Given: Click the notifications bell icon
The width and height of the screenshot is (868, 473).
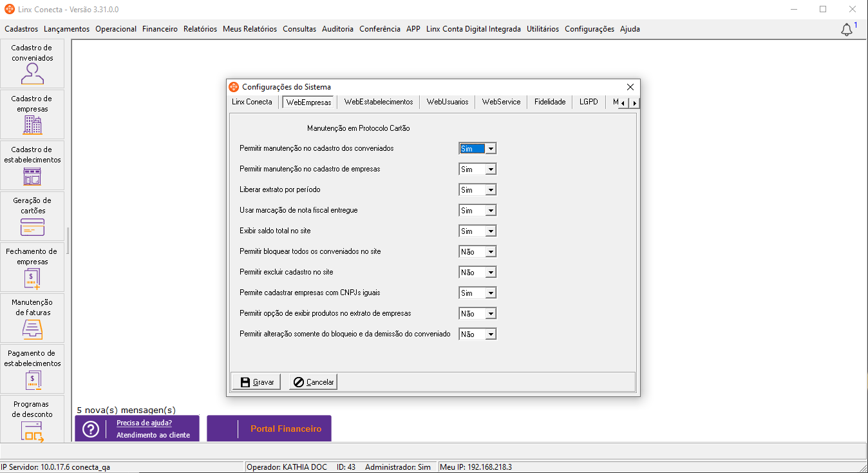Looking at the screenshot, I should coord(847,30).
